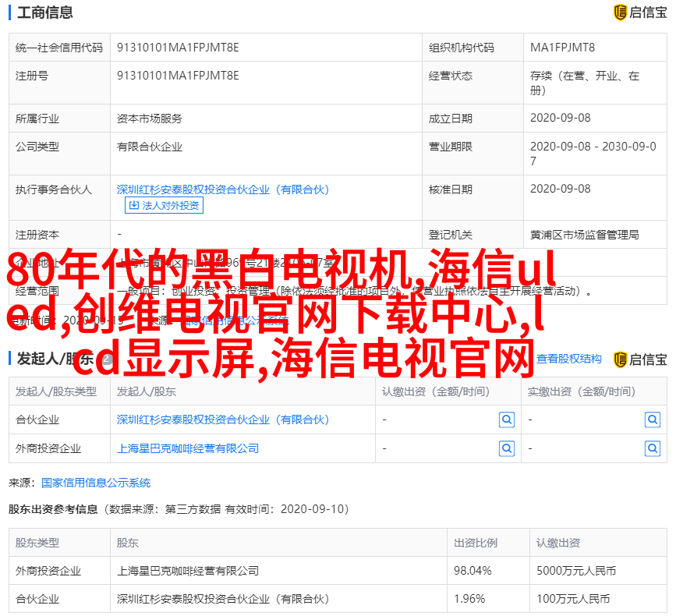Click the 实缴出资 magnifier in the 外商投资企业 row
Image resolution: width=676 pixels, height=616 pixels.
tap(653, 449)
